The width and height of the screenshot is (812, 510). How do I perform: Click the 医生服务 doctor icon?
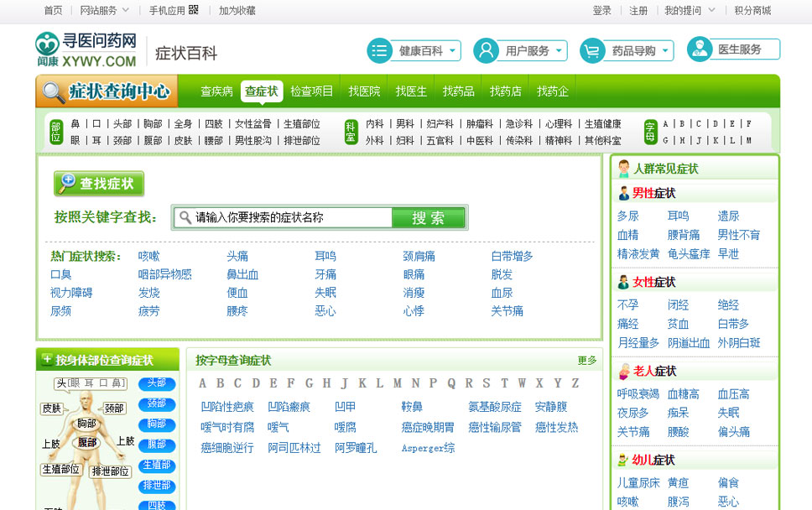699,49
